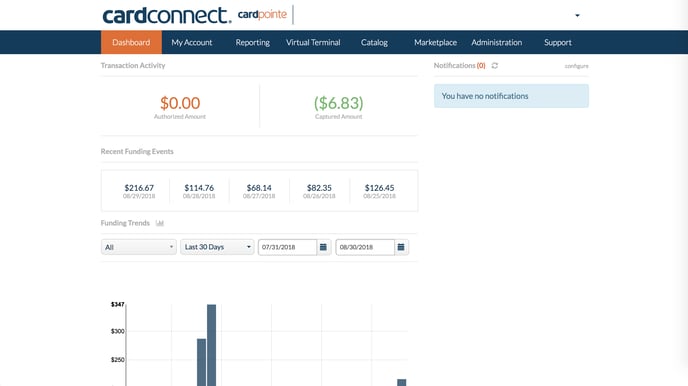
Task: Click the configure notifications link
Action: [x=576, y=66]
